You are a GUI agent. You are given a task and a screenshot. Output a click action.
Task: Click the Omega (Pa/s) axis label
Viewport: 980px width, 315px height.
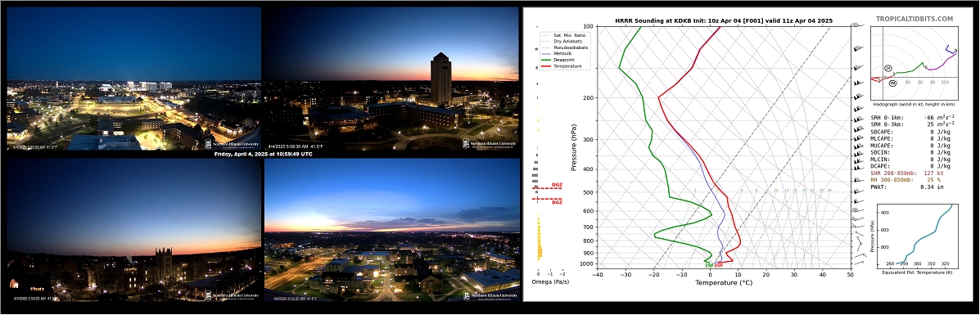[x=550, y=282]
